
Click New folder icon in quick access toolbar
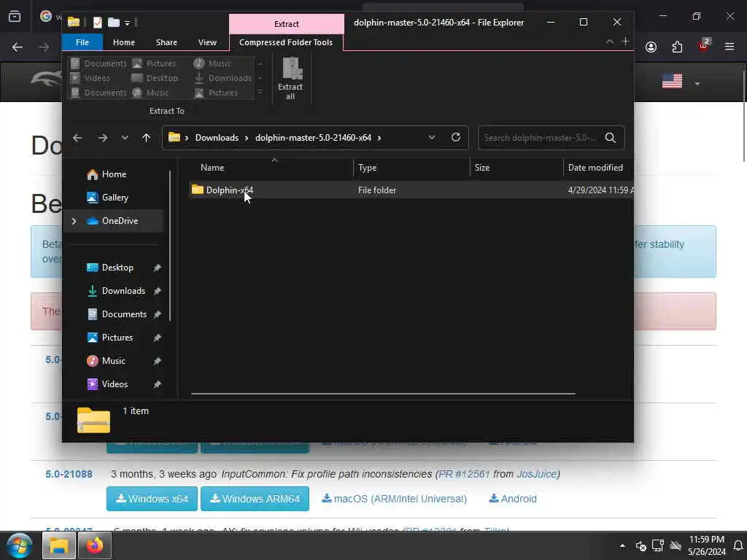click(113, 23)
